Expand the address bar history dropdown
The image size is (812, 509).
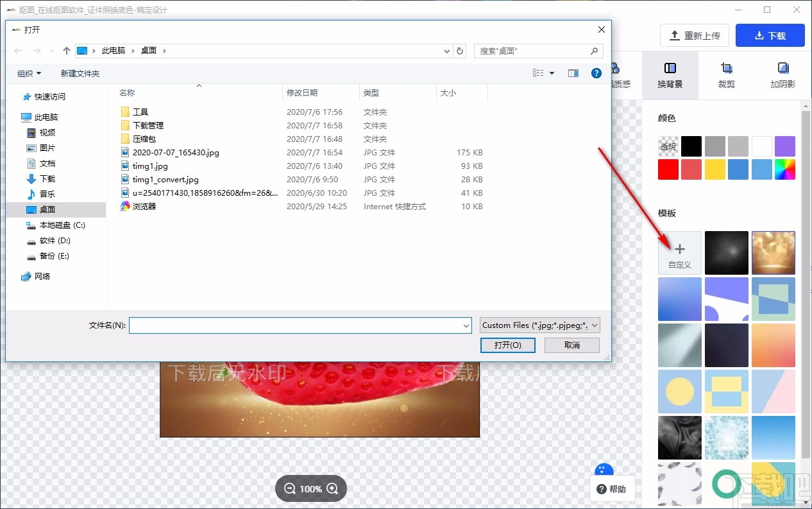click(447, 51)
